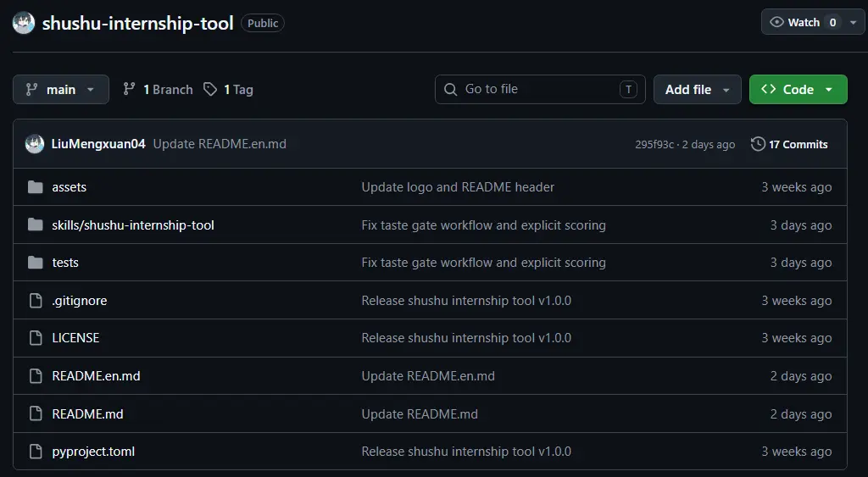
Task: Open the .gitignore row's Release v1.0.0 commit
Action: (466, 301)
